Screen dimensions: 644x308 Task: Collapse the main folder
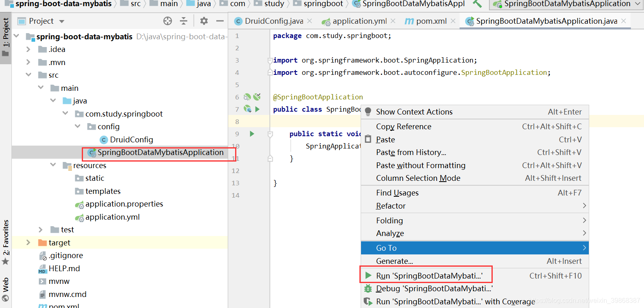coord(40,88)
